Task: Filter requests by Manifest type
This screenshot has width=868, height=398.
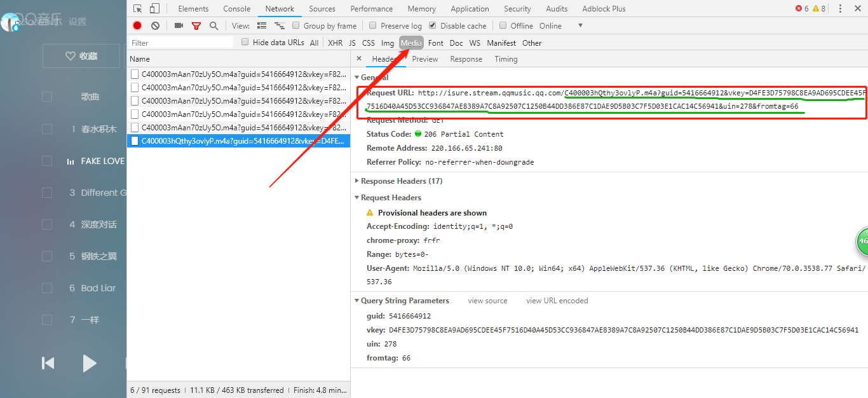Action: pyautogui.click(x=501, y=43)
